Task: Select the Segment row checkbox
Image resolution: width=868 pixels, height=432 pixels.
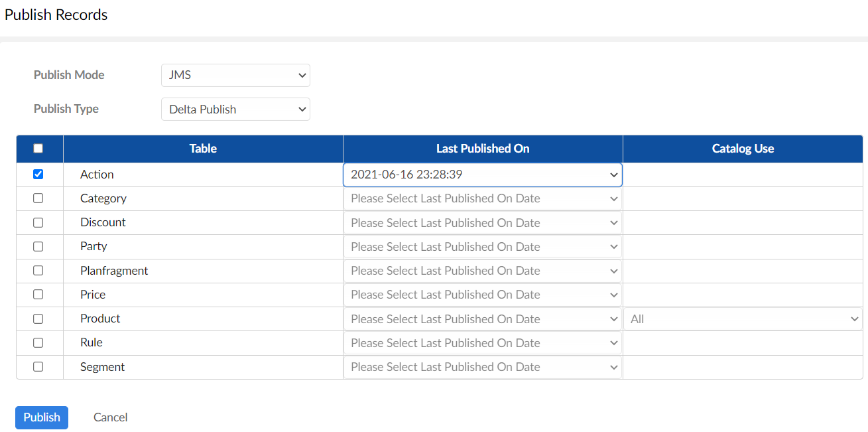Action: (38, 367)
